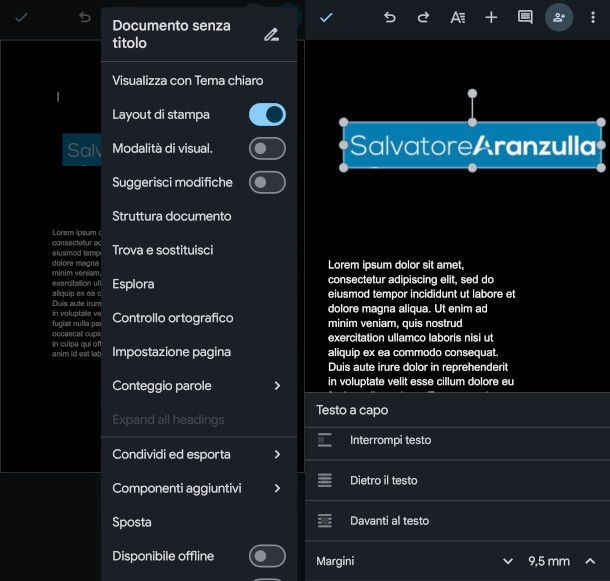Select the Interrompi testo wrap icon
This screenshot has height=581, width=610.
click(324, 440)
